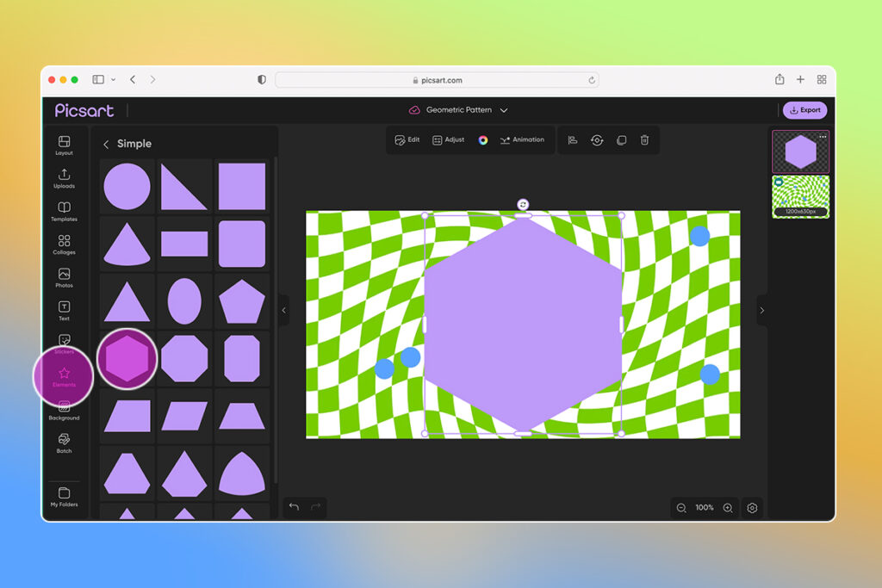
Task: Open the Background panel
Action: point(64,412)
